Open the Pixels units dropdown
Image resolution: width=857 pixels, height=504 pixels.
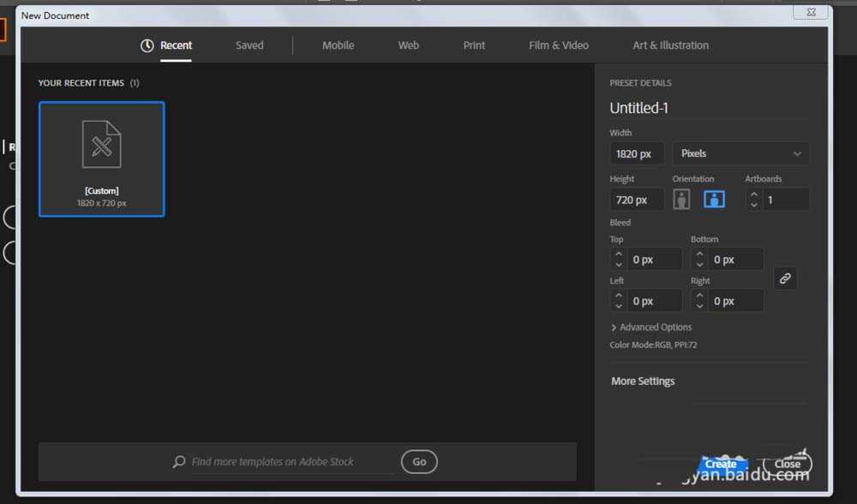[740, 153]
